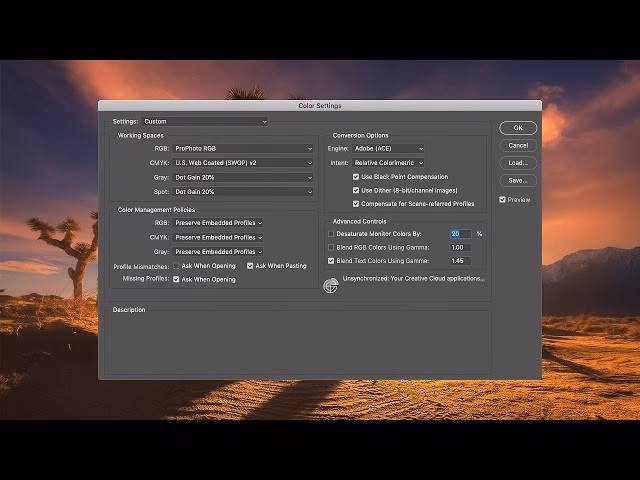
Task: Click the Load... button
Action: pos(518,163)
